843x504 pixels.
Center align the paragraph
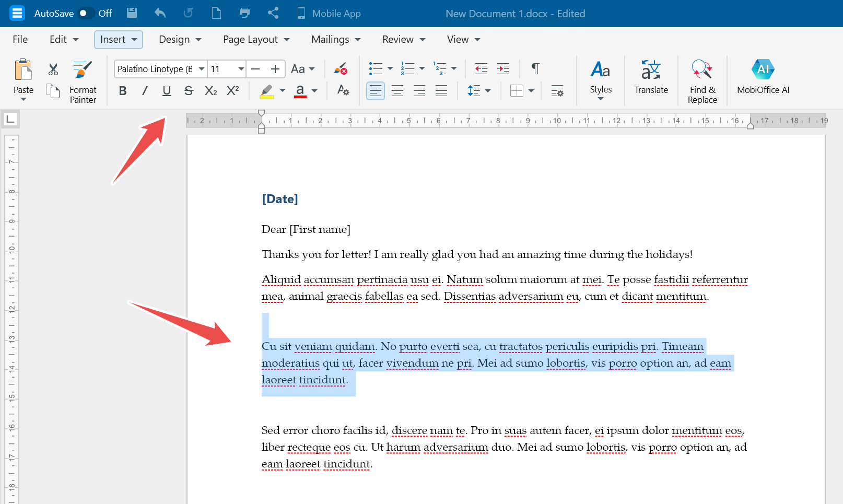[x=397, y=91]
